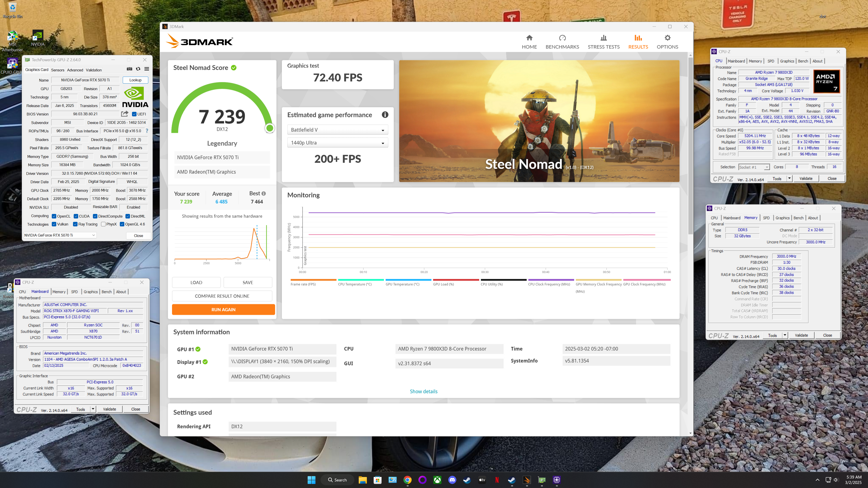868x488 pixels.
Task: Switch to the Advanced tab in GPU-Z
Action: (75, 70)
